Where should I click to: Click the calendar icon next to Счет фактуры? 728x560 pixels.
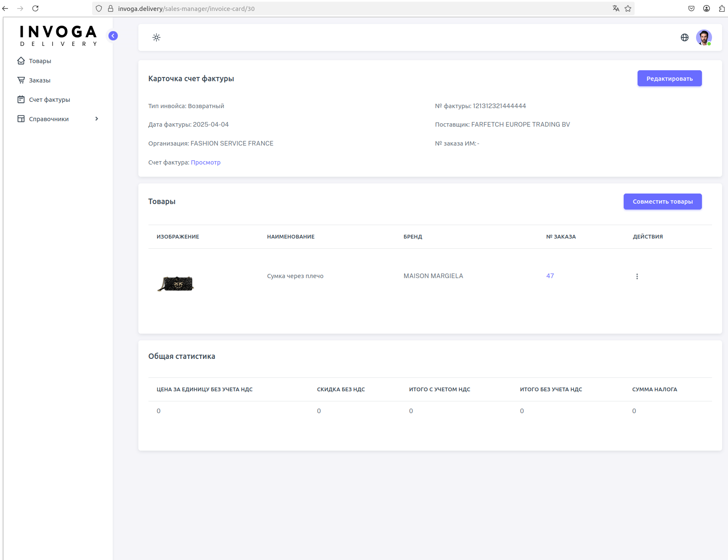point(21,99)
